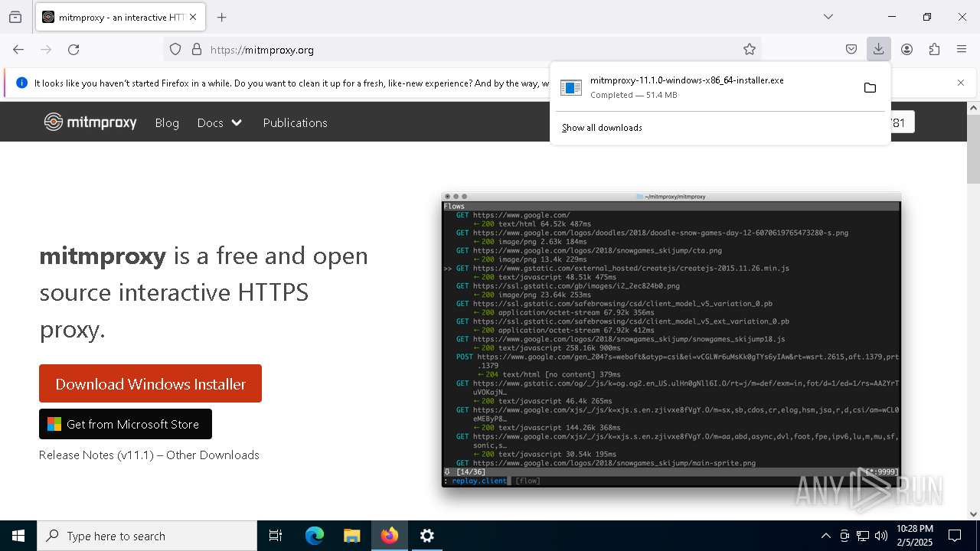The image size is (980, 551).
Task: Open the downloaded mitmproxy installer exe entry
Action: pos(704,87)
